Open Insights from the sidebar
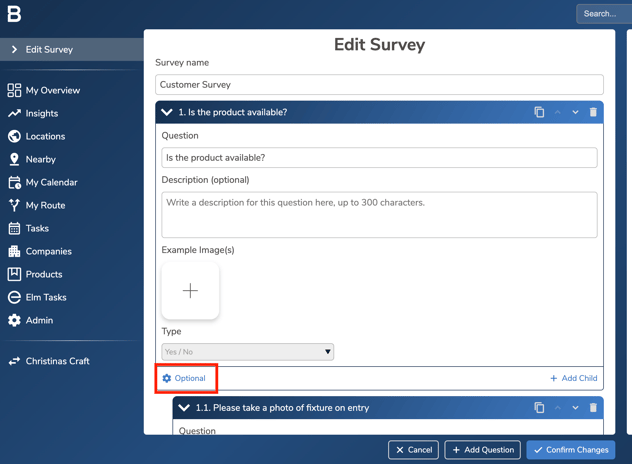 tap(41, 113)
